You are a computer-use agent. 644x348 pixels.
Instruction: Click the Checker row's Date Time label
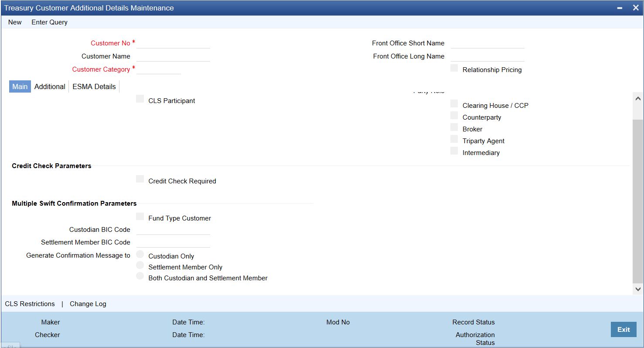188,335
